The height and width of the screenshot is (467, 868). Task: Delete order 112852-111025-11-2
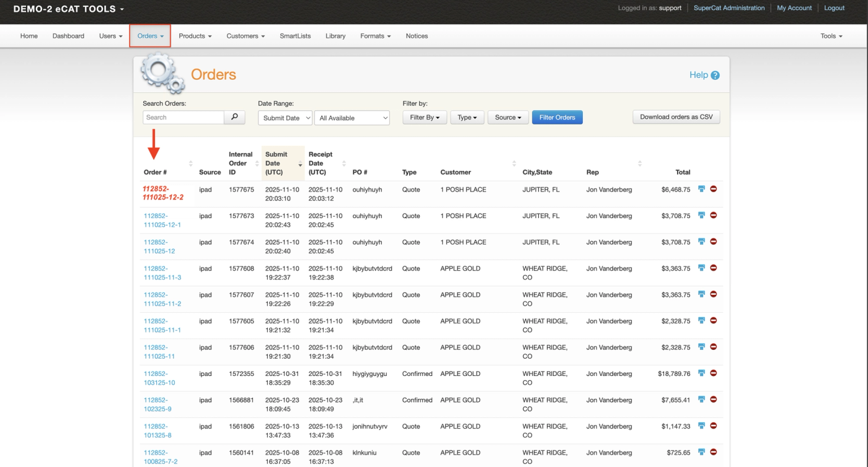(x=714, y=294)
